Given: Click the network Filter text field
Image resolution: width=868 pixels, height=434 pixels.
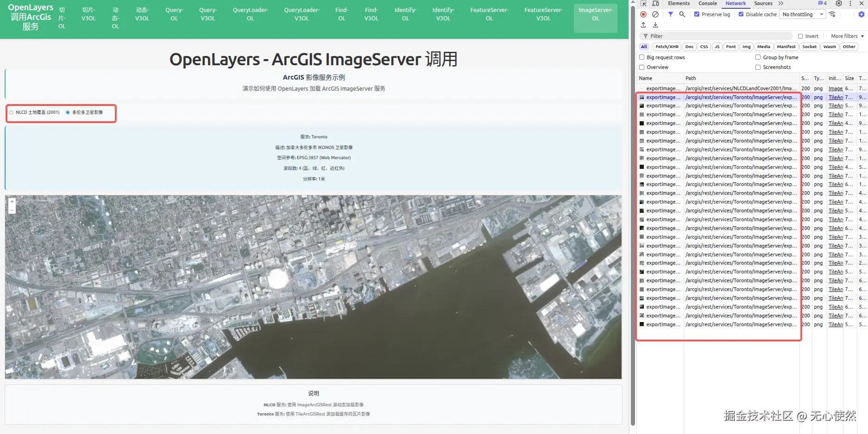Looking at the screenshot, I should point(716,36).
